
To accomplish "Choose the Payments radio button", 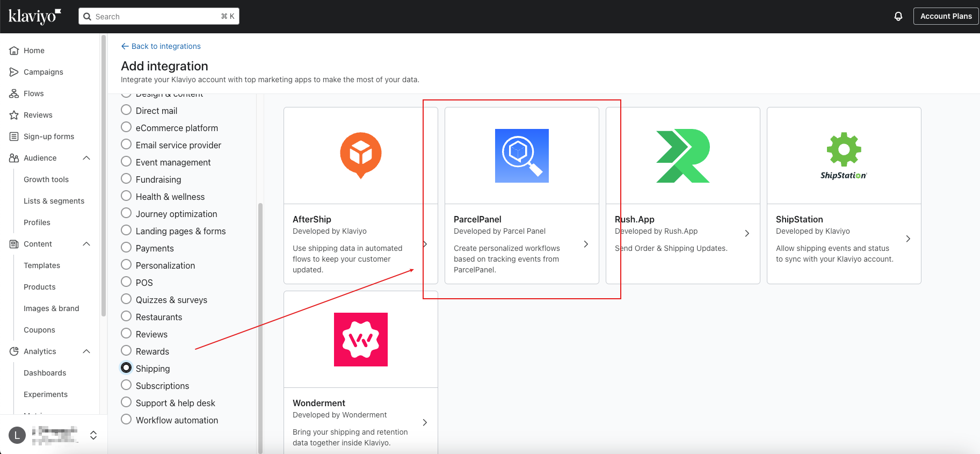I will [x=126, y=248].
